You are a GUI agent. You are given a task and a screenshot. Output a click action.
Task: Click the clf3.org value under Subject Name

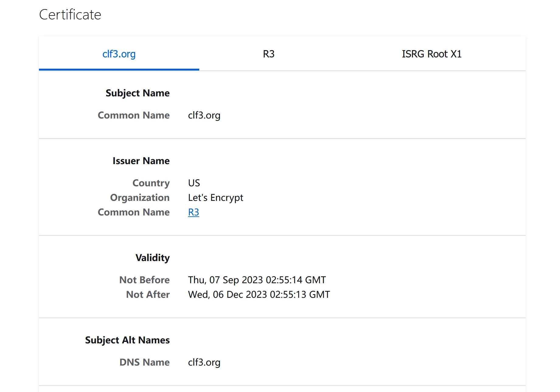(204, 115)
